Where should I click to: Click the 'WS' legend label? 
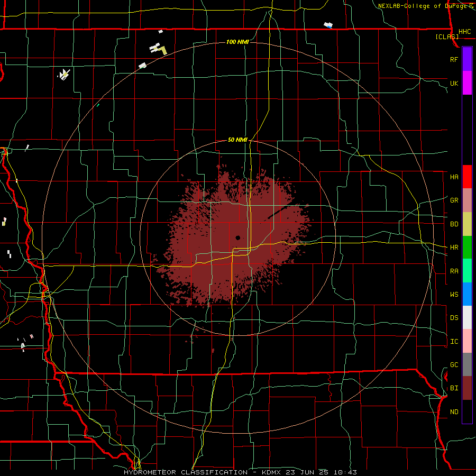click(x=454, y=294)
